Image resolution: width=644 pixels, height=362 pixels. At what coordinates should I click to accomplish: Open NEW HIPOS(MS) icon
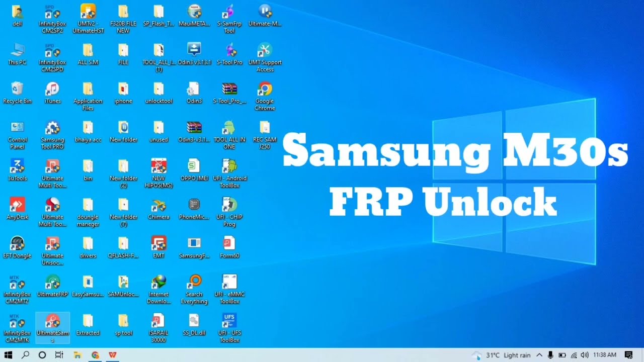pos(159,173)
